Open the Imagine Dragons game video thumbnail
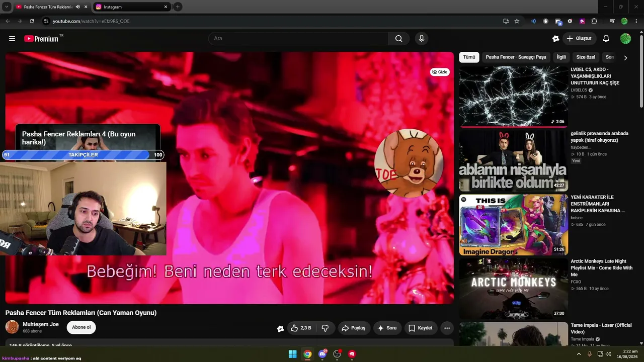 tap(513, 225)
